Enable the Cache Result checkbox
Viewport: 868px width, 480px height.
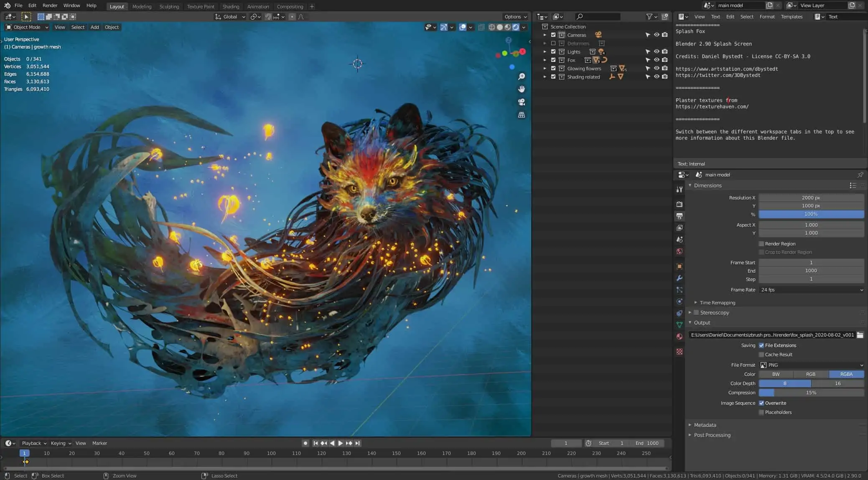pos(762,354)
